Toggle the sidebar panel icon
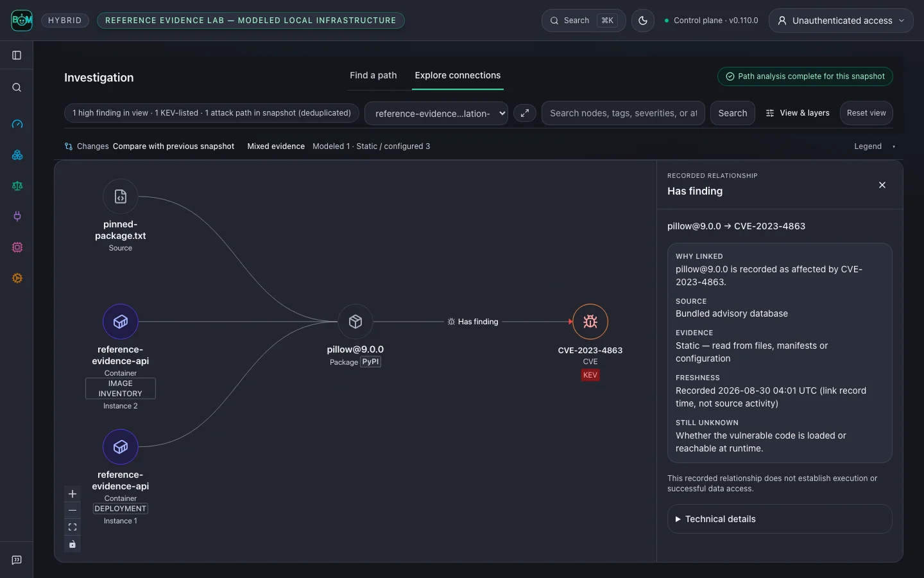 point(17,55)
